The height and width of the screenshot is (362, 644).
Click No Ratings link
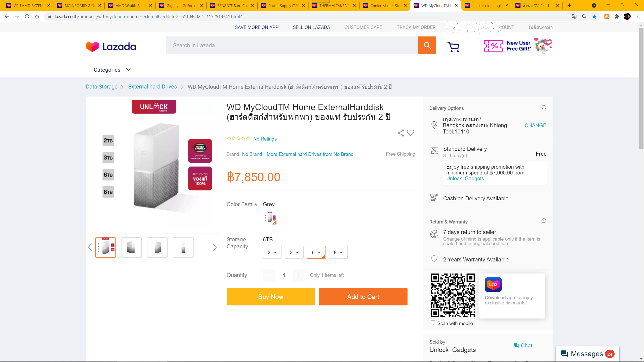(265, 139)
